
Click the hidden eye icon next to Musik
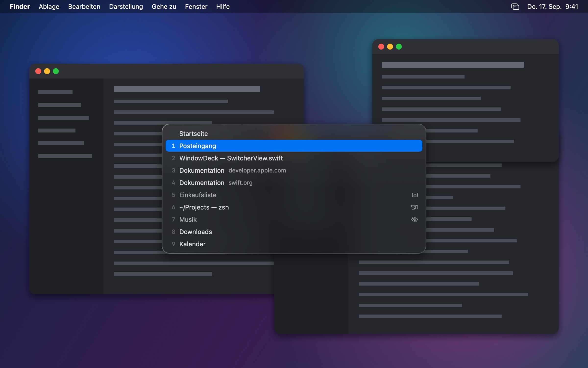click(x=415, y=220)
